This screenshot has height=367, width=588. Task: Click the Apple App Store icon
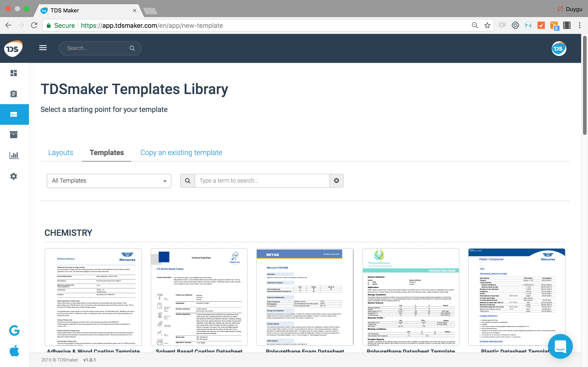click(x=14, y=351)
